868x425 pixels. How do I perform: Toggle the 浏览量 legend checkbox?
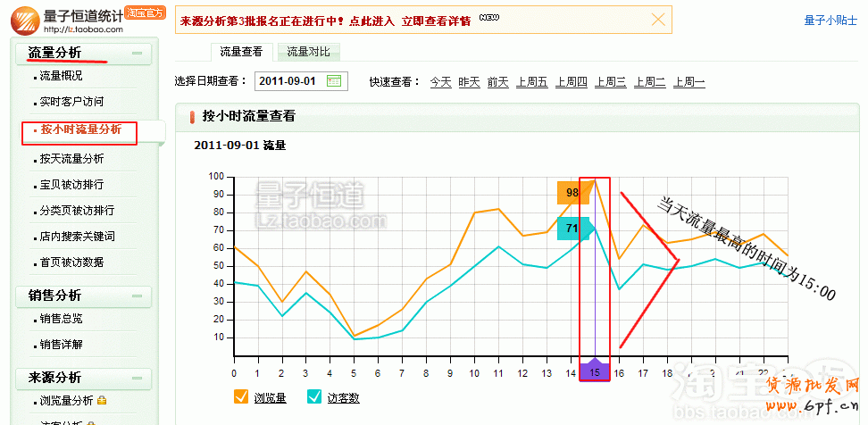[x=240, y=397]
